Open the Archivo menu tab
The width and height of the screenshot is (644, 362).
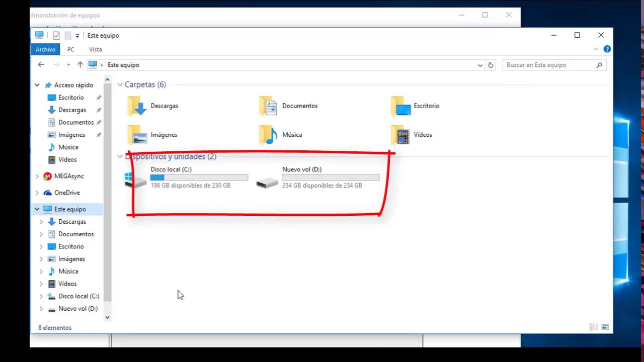coord(45,49)
